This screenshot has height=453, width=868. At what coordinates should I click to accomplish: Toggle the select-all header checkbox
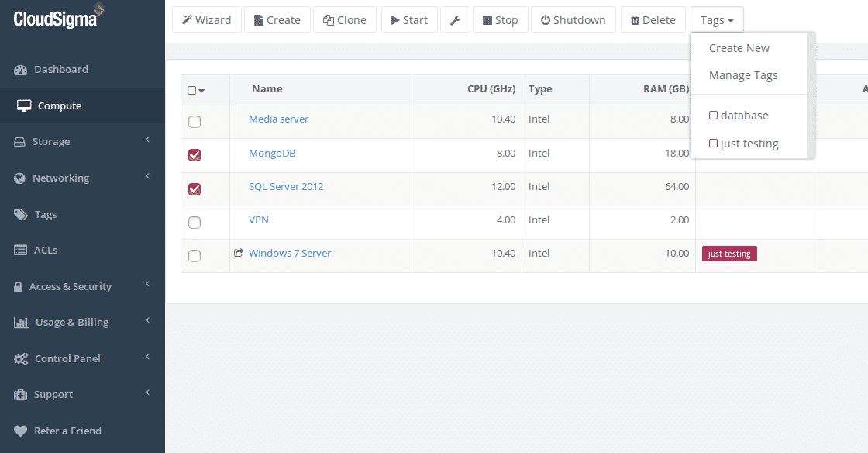192,90
